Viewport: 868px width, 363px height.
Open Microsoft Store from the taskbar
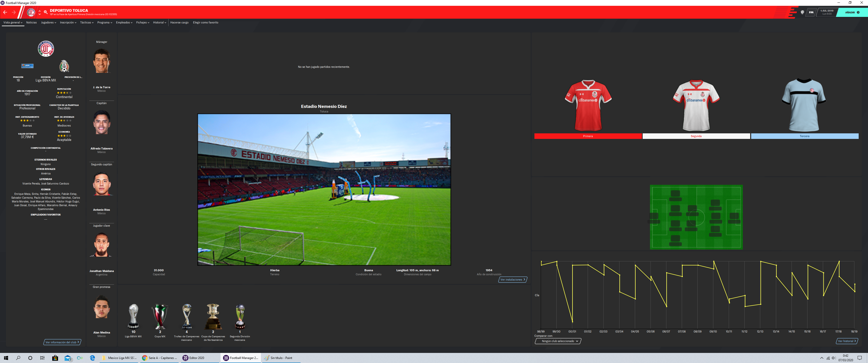[55, 358]
